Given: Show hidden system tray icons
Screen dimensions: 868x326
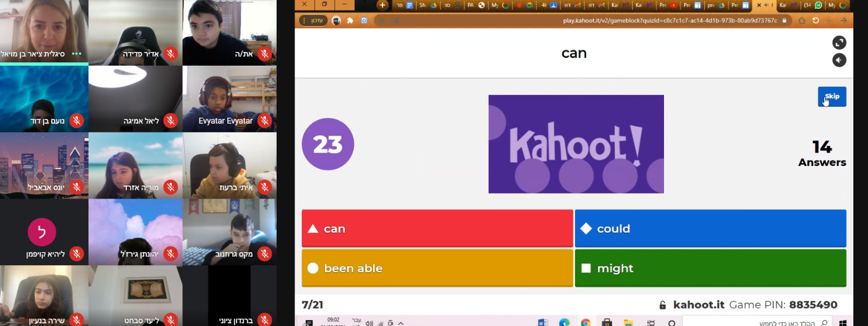Looking at the screenshot, I should pyautogui.click(x=401, y=323).
